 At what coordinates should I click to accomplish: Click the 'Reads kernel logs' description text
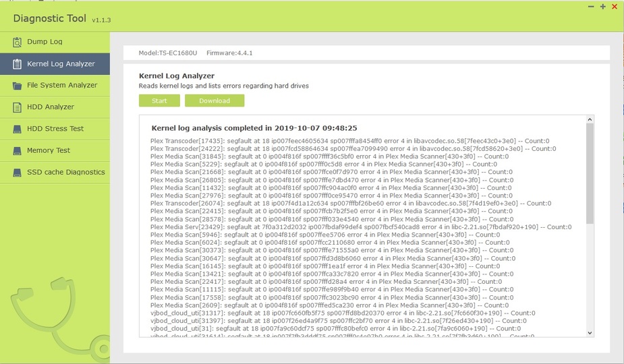224,86
